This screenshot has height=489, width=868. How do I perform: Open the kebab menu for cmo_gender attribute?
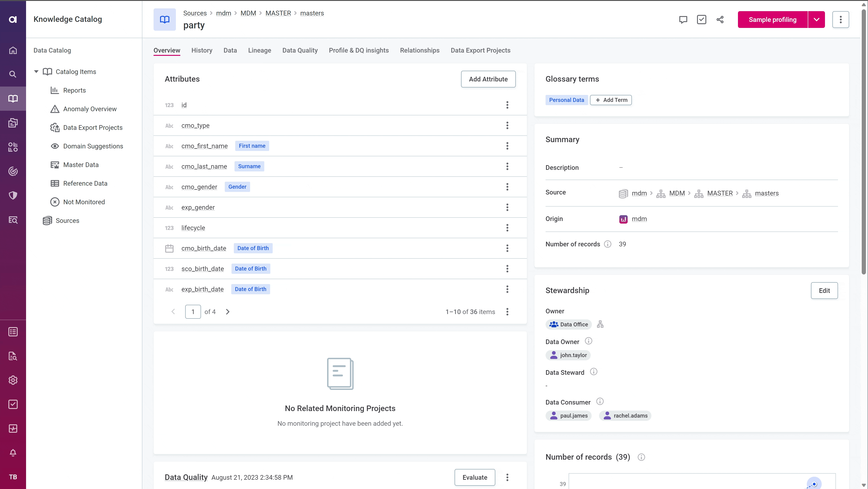(x=507, y=187)
